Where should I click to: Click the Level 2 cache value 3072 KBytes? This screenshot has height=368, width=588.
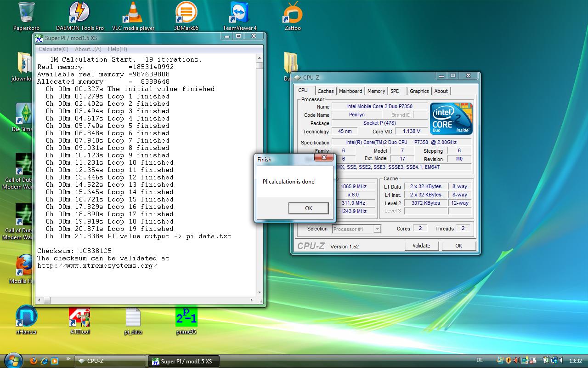425,203
